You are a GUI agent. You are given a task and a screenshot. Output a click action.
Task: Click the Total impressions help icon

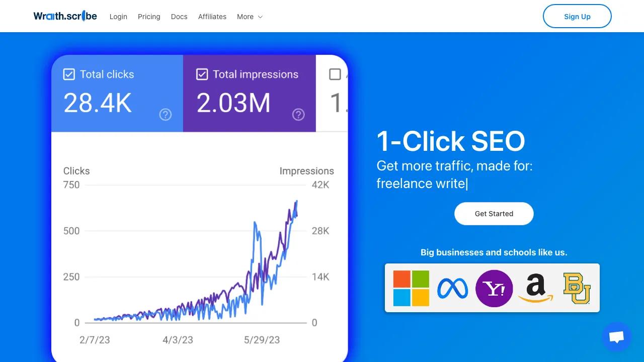pyautogui.click(x=298, y=115)
